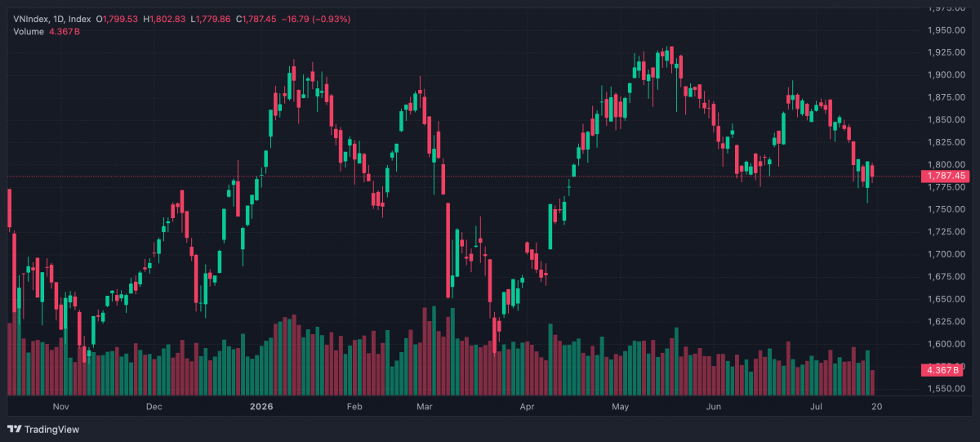Click the 1,650.00 price scale label
Viewport: 980px width, 442px height.
click(x=947, y=299)
